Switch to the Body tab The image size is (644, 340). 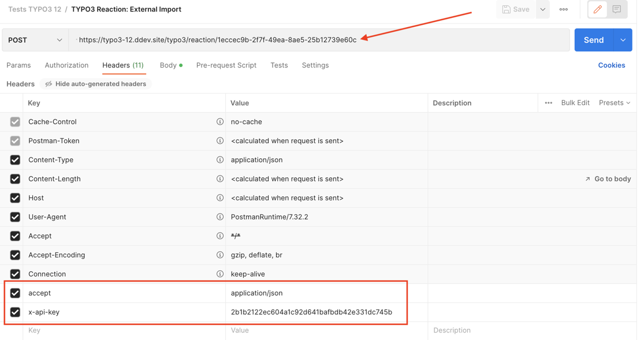169,65
